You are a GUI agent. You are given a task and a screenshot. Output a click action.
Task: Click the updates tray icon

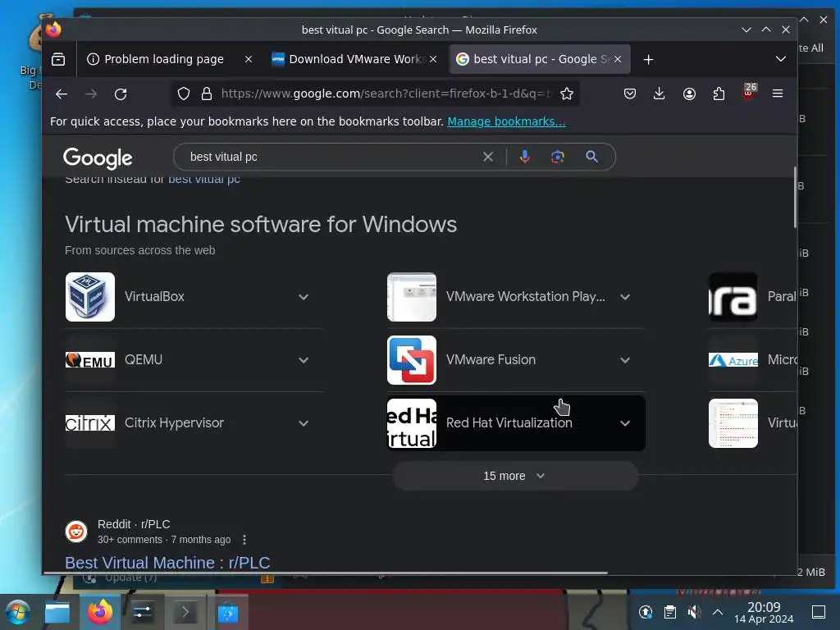[x=646, y=612]
